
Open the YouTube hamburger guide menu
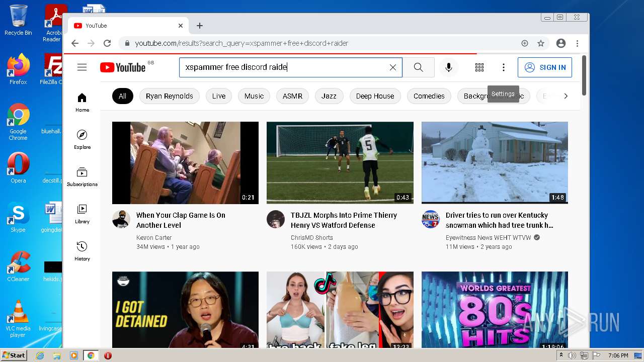pyautogui.click(x=82, y=67)
